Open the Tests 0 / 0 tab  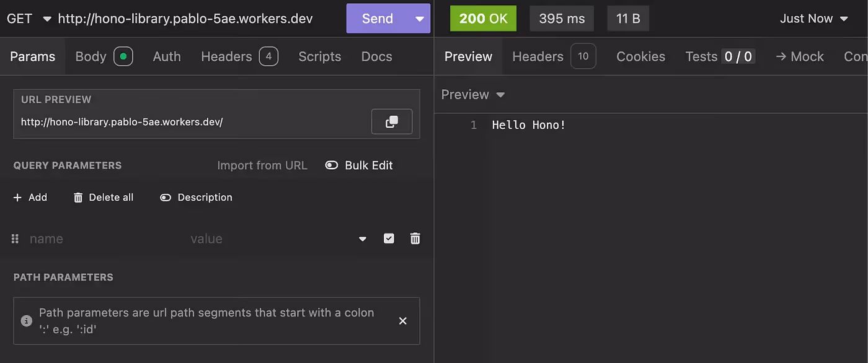(x=720, y=56)
